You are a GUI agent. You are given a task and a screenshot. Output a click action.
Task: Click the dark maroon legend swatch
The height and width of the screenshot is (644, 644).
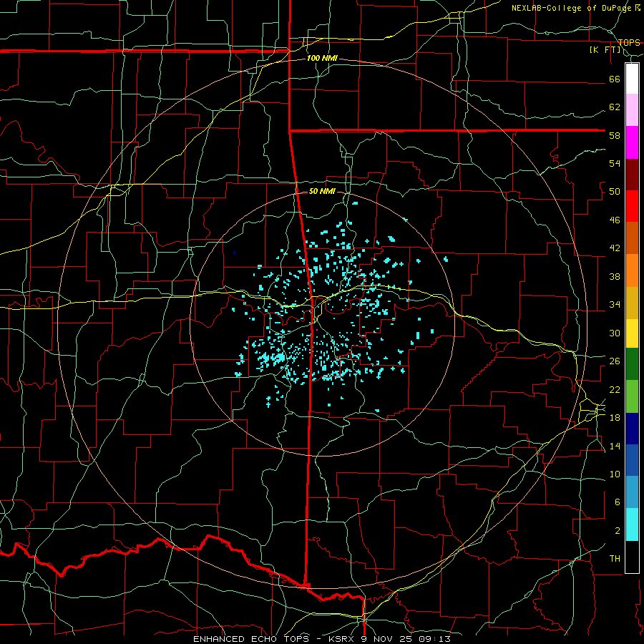(632, 175)
